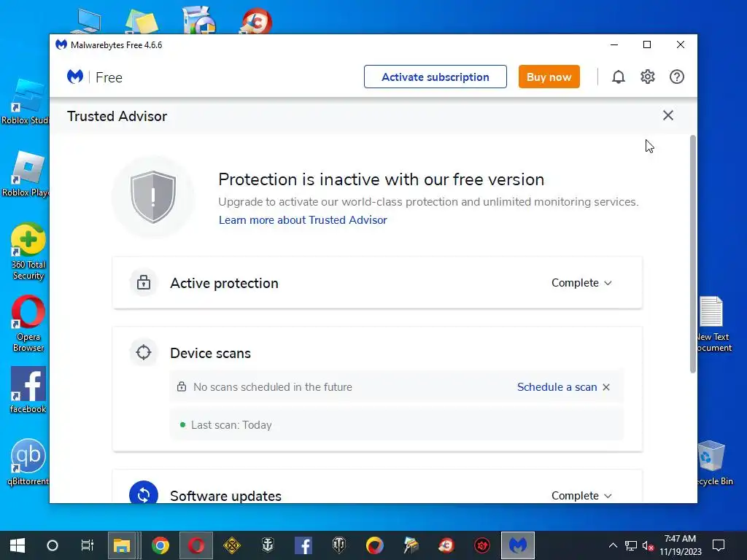Click the Facebook taskbar icon
This screenshot has height=560, width=747.
tap(303, 545)
